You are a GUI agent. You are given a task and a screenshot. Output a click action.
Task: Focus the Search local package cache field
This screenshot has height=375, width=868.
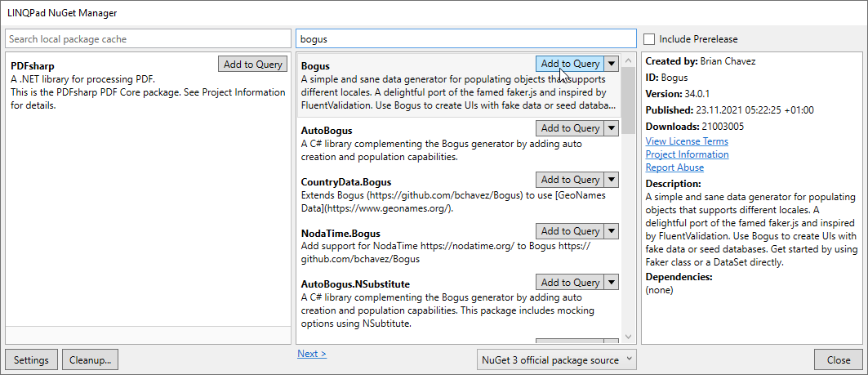pyautogui.click(x=148, y=39)
